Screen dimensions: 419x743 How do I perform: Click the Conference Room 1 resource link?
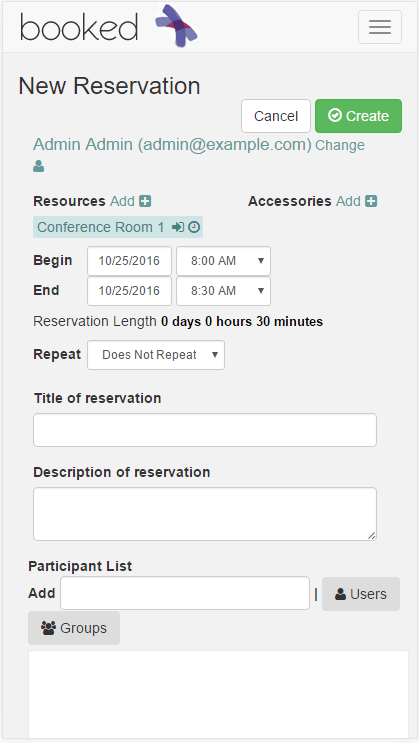tap(100, 227)
